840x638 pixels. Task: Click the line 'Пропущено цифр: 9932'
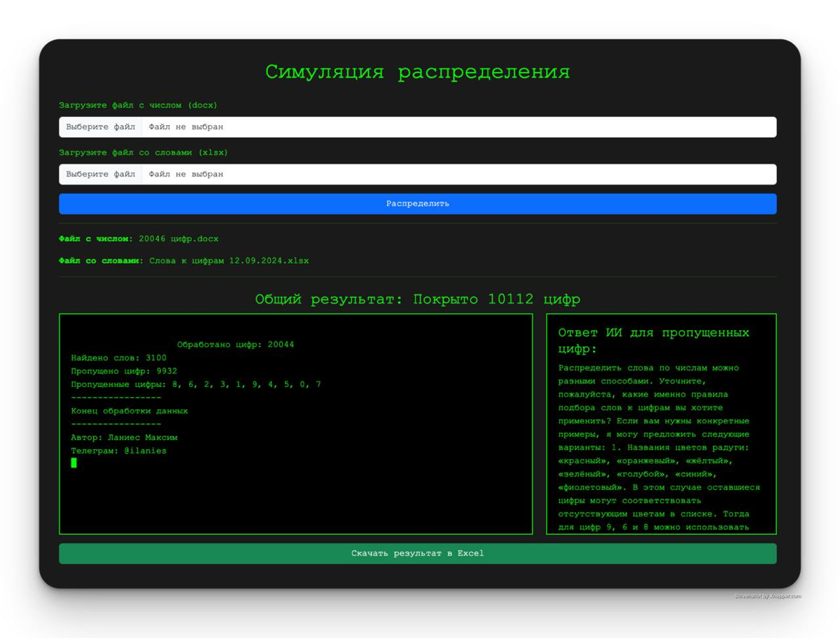(x=124, y=371)
